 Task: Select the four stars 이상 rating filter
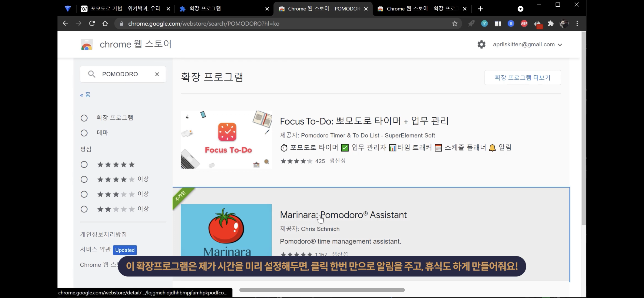click(x=84, y=179)
